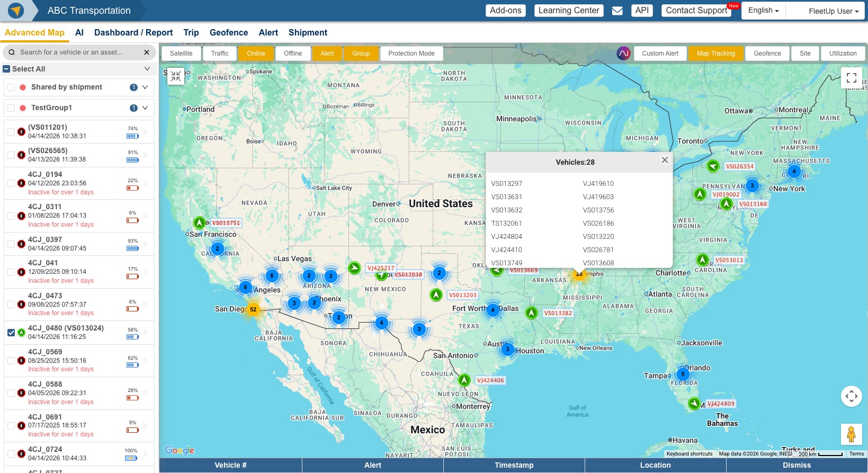The height and width of the screenshot is (473, 868).
Task: Close the Vehicles:28 popup
Action: point(665,160)
